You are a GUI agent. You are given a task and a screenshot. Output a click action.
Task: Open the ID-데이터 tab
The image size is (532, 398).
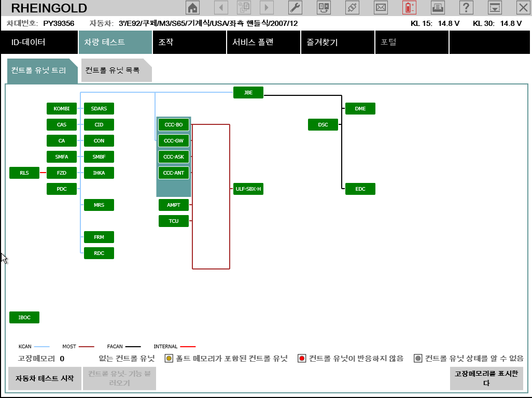click(39, 42)
